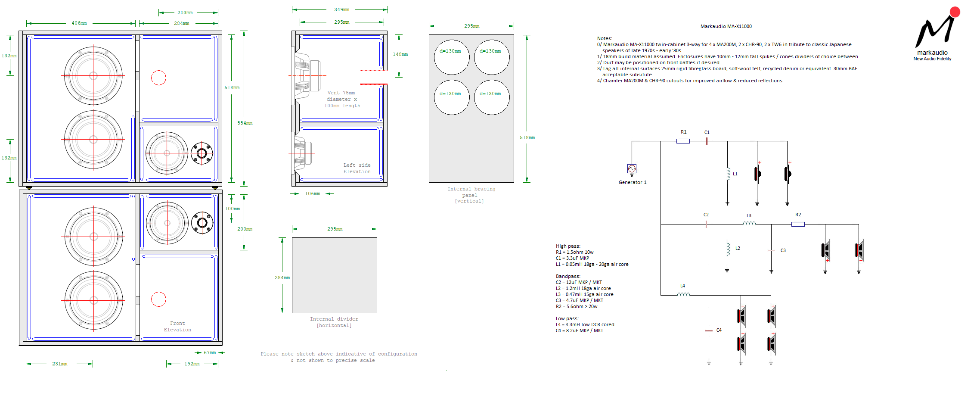The image size is (980, 399).
Task: Click the tweeter in the lower cabinet
Action: pyautogui.click(x=202, y=223)
